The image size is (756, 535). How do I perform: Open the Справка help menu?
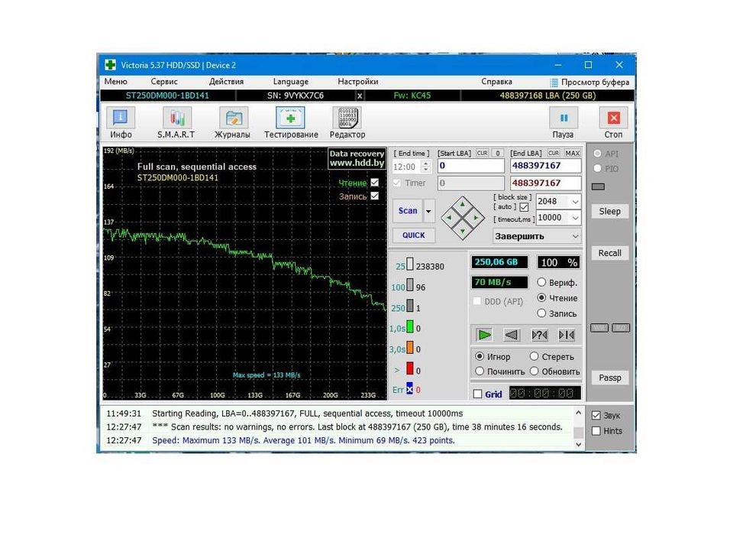point(496,82)
